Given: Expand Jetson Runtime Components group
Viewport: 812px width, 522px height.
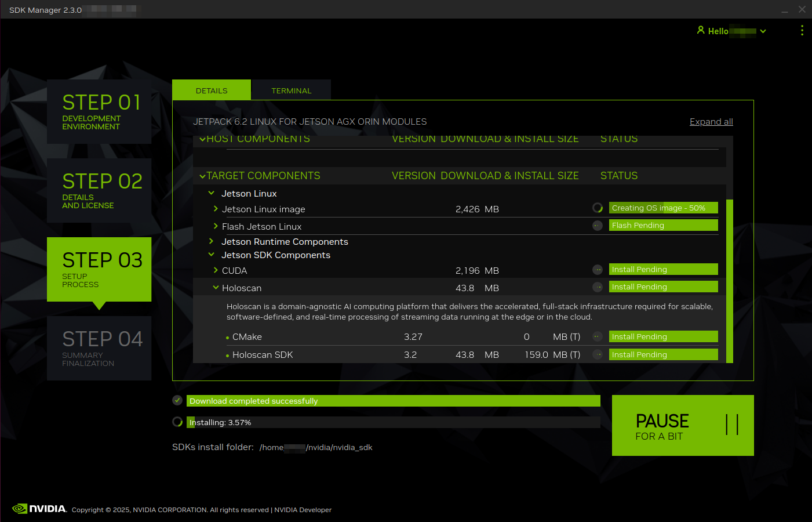Looking at the screenshot, I should (212, 241).
